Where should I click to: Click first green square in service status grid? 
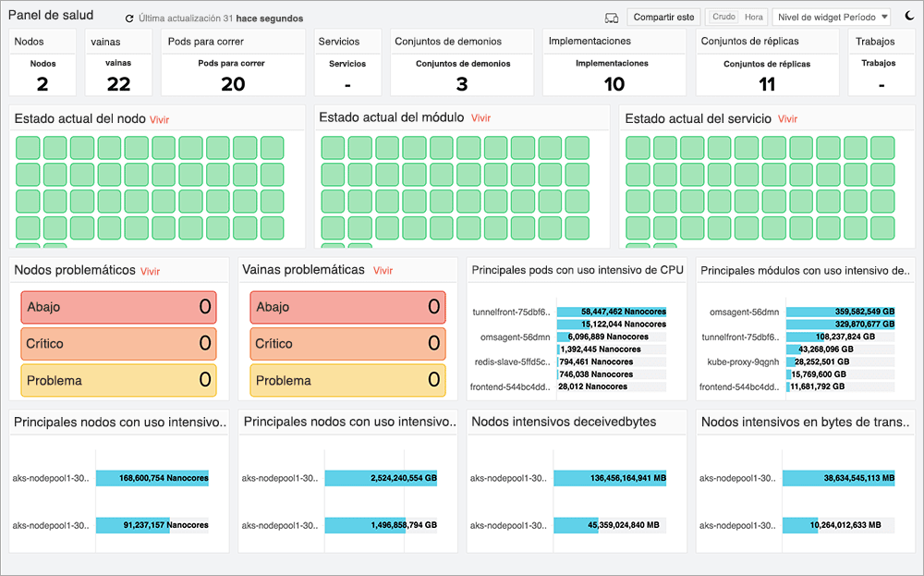pyautogui.click(x=638, y=148)
